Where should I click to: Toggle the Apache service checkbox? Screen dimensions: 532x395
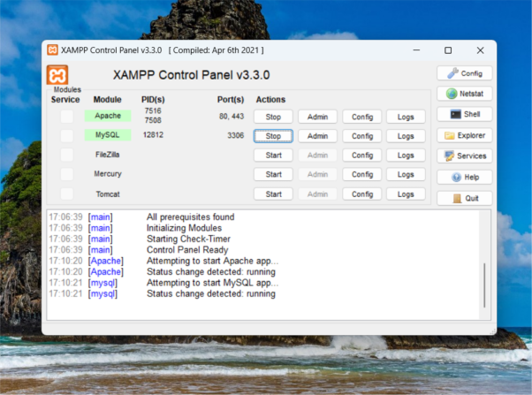click(66, 116)
